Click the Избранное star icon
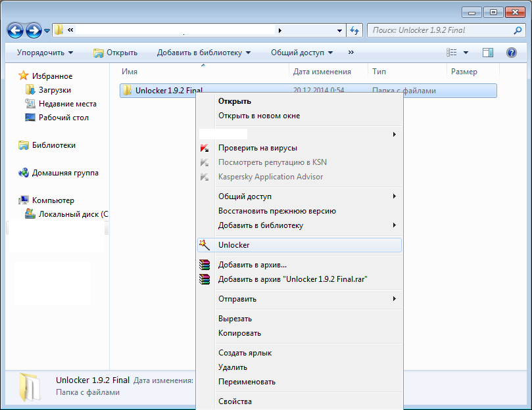Viewport: 532px width, 410px height. click(x=24, y=76)
